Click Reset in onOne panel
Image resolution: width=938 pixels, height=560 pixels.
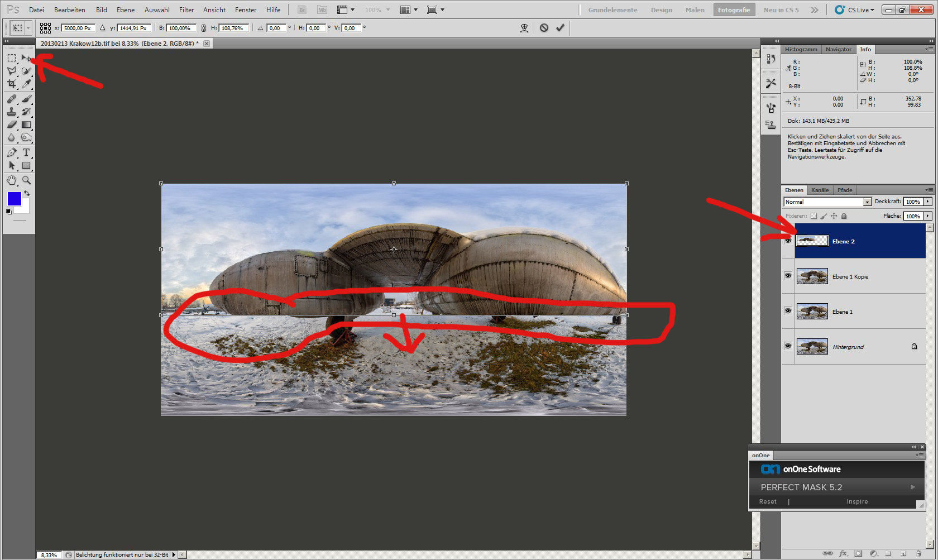pyautogui.click(x=768, y=502)
